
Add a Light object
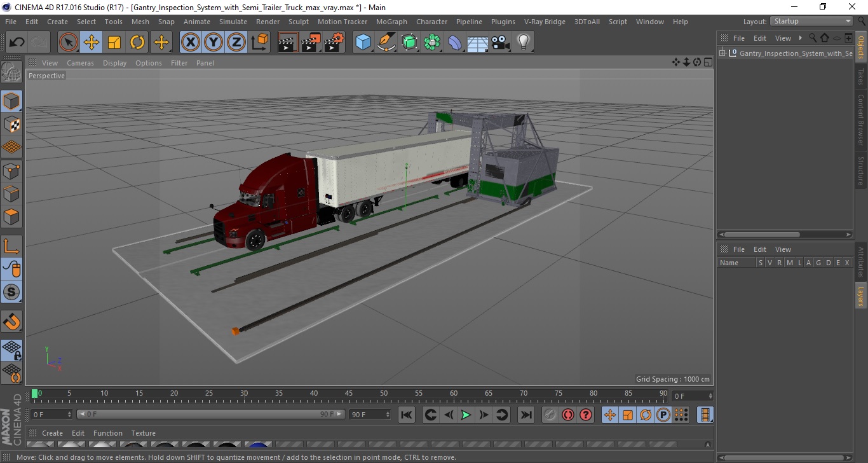pyautogui.click(x=523, y=43)
